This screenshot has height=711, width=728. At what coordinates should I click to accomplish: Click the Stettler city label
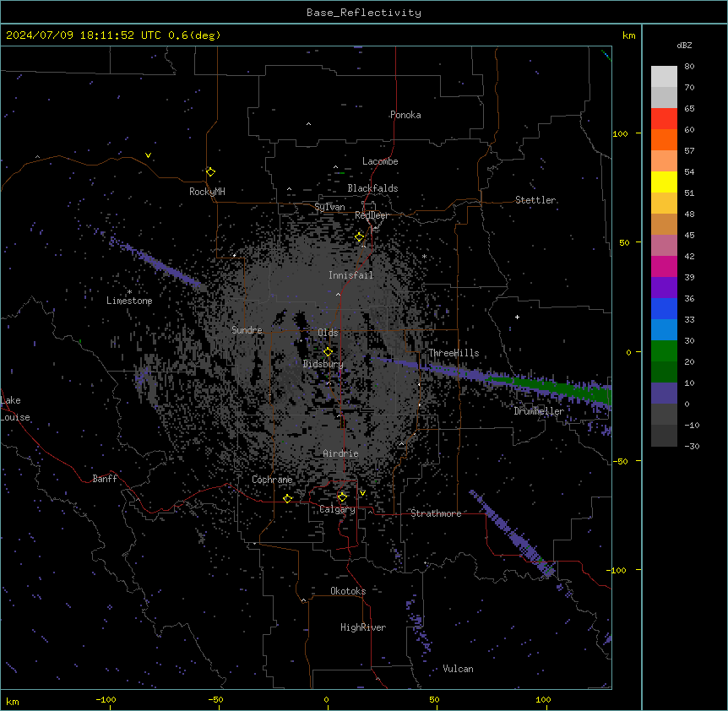point(535,200)
